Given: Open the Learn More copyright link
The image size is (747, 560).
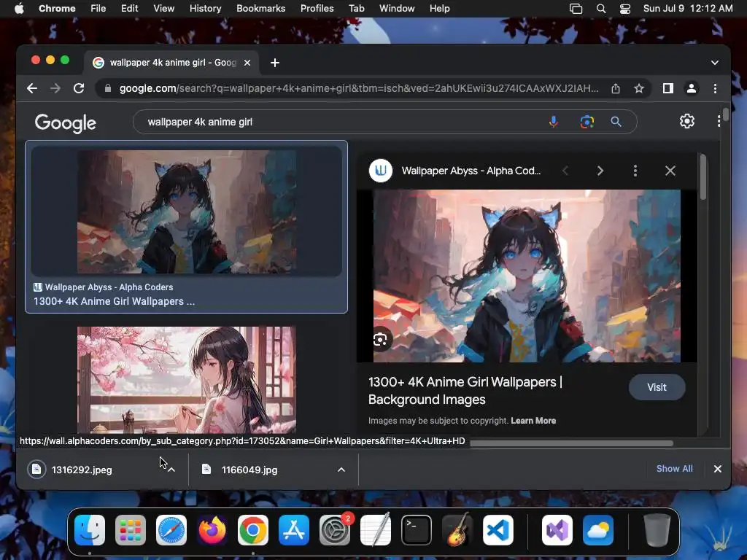Looking at the screenshot, I should click(533, 421).
